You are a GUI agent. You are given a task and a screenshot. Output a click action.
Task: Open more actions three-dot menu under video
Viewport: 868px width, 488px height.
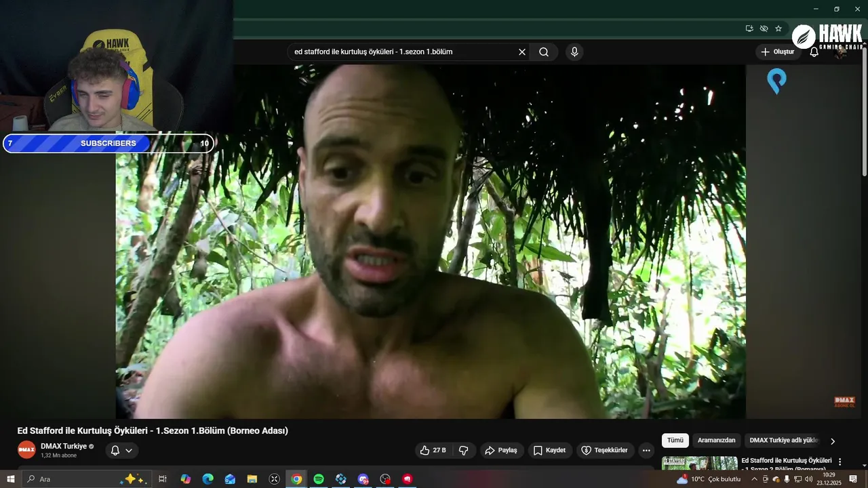[x=646, y=450]
